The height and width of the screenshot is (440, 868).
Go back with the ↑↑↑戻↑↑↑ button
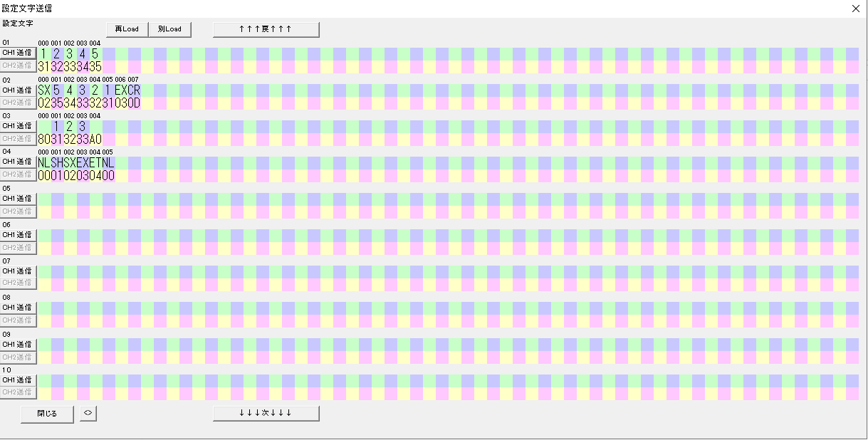pos(266,29)
